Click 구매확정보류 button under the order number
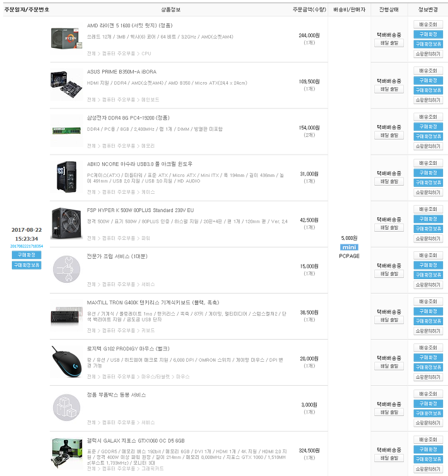Viewport: 448px width, 476px height. tap(27, 265)
